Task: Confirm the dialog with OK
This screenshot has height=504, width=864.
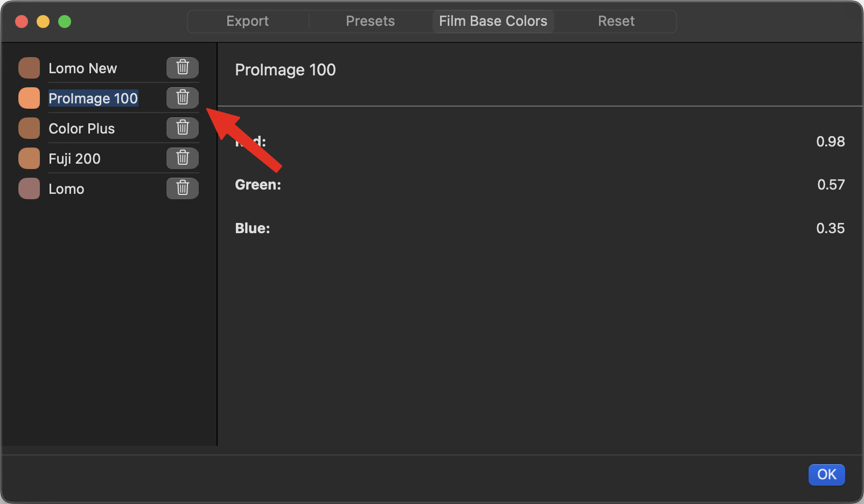Action: (x=826, y=474)
